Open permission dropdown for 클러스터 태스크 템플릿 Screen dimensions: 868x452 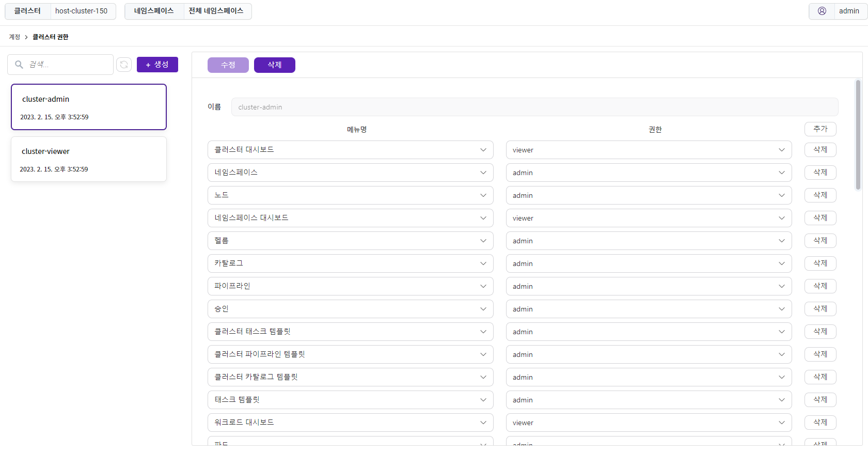[649, 332]
